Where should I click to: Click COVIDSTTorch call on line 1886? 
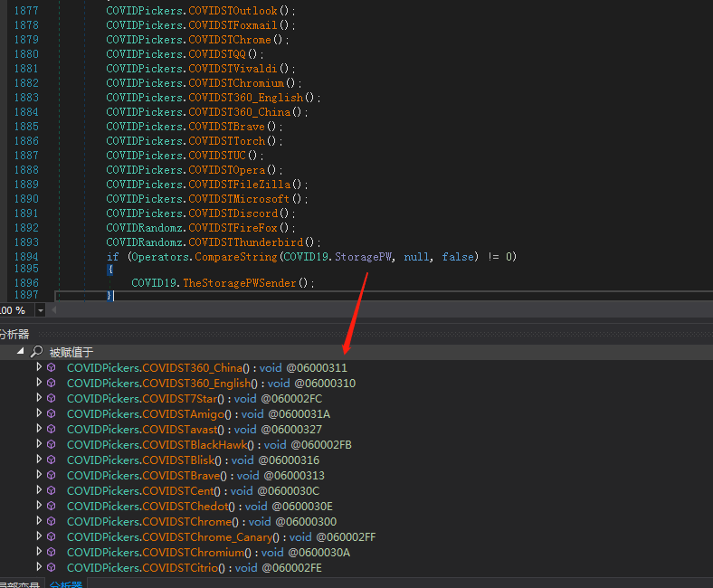[x=227, y=140]
